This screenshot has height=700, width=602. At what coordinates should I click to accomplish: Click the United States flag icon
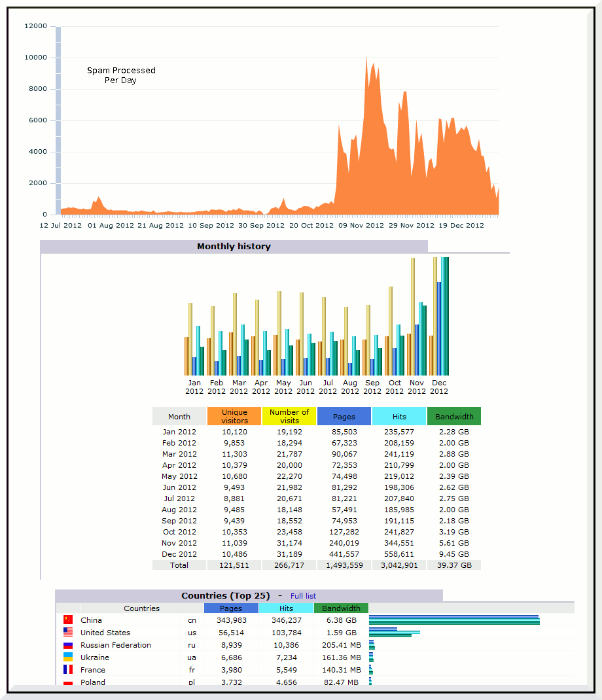click(x=68, y=632)
